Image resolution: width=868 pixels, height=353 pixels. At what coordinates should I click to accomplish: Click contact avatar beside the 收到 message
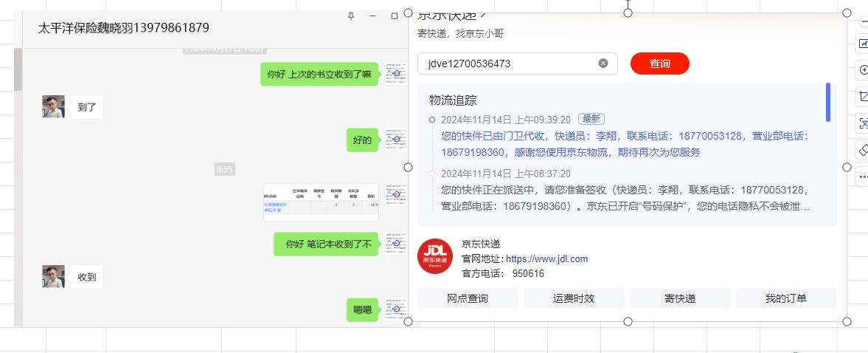coord(53,276)
